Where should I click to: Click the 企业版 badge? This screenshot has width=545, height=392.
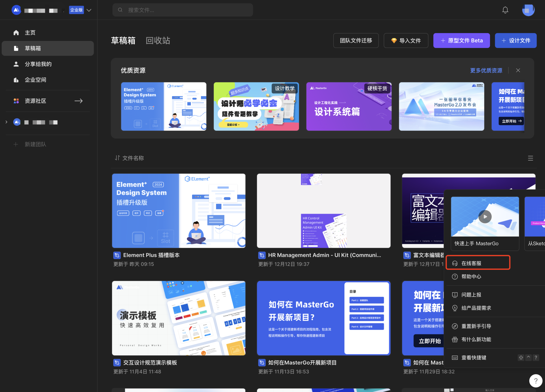coord(76,10)
